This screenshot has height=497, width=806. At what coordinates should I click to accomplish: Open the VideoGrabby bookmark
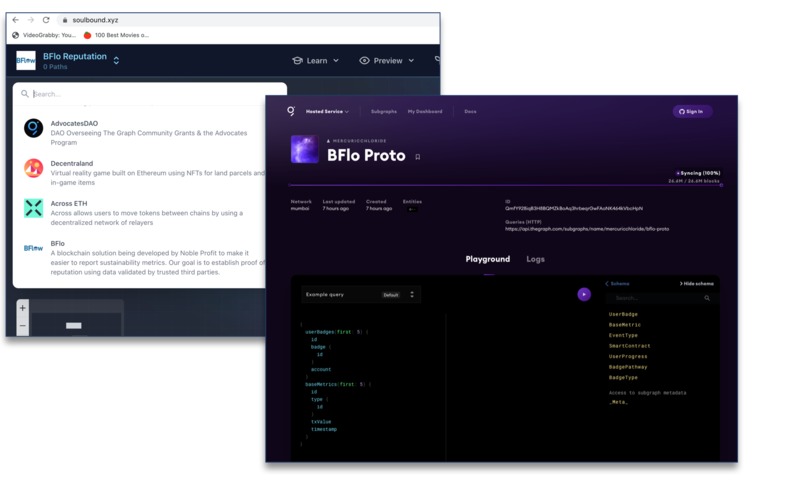pos(44,35)
